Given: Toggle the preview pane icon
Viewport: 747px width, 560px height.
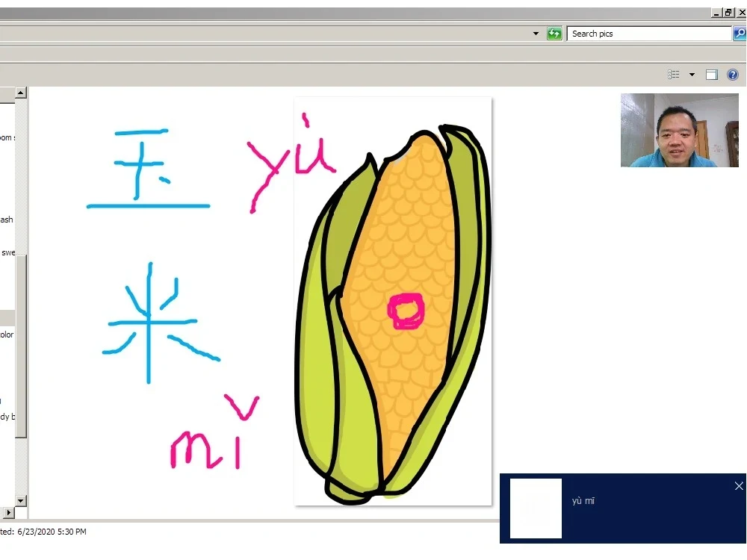Looking at the screenshot, I should pos(712,75).
